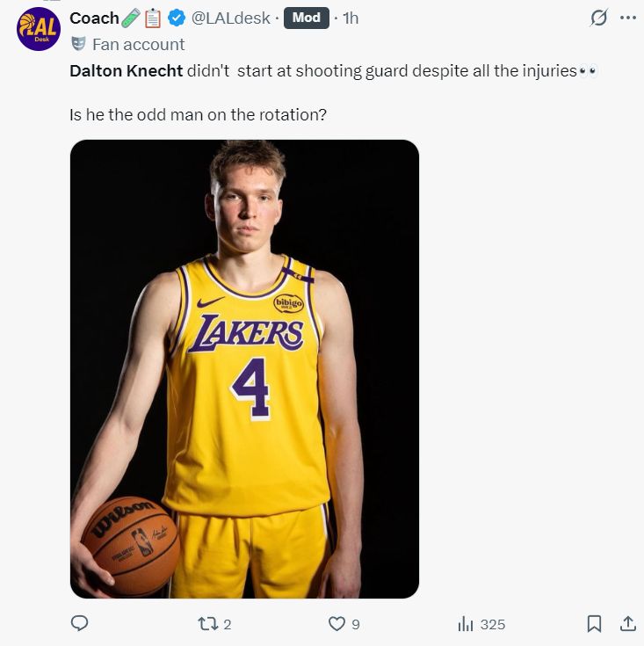Reply to the post with comment icon
This screenshot has height=646, width=644.
pos(79,623)
